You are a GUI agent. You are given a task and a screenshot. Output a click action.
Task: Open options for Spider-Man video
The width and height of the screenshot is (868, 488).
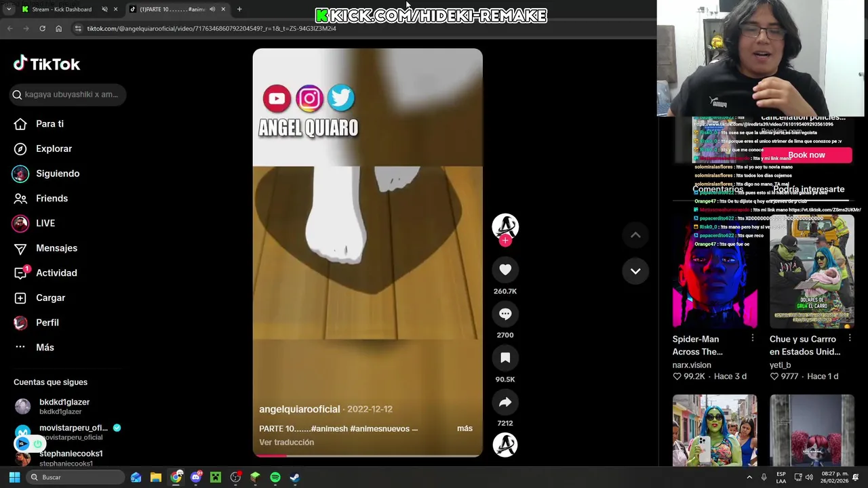pos(752,338)
